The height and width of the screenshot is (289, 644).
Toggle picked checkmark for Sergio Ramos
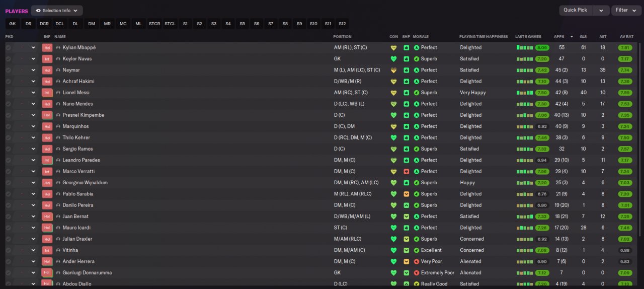pyautogui.click(x=8, y=149)
